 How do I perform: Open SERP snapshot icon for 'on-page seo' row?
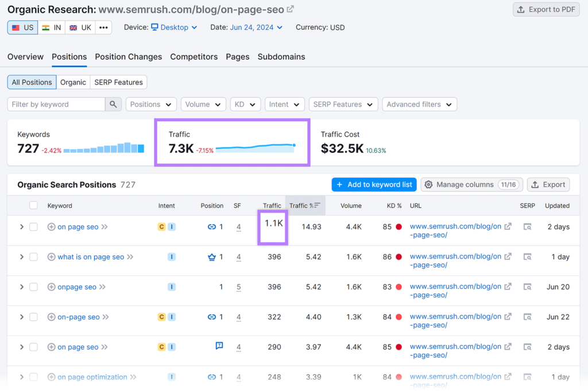[x=527, y=317]
